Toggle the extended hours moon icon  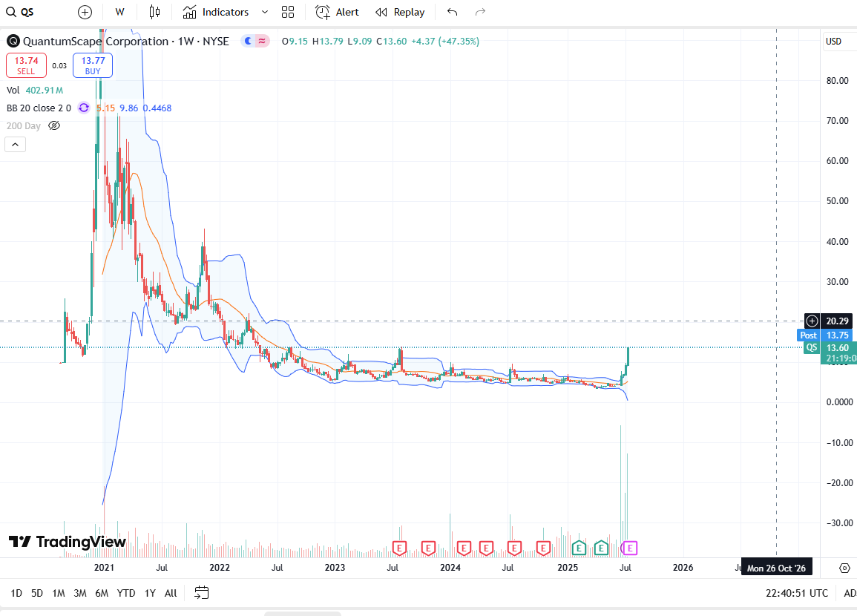pos(249,41)
